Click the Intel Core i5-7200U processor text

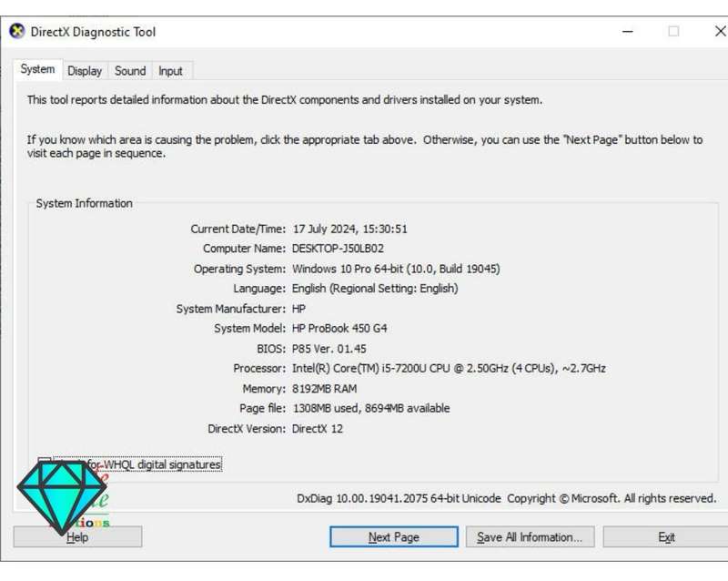tap(449, 369)
